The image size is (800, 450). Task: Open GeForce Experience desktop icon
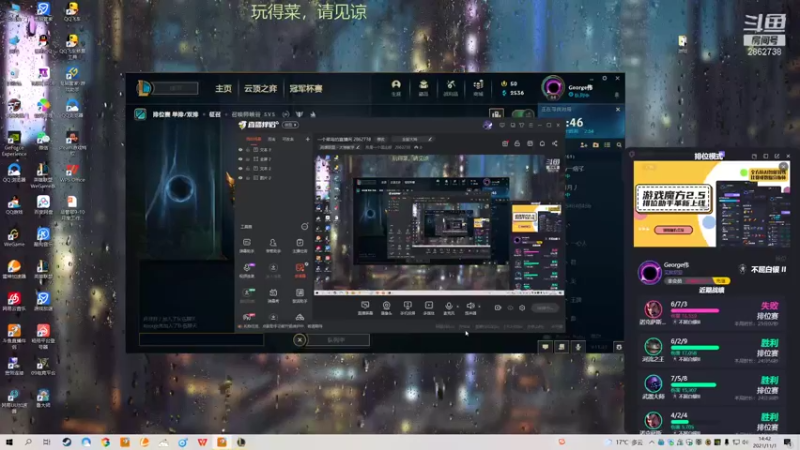(14, 144)
